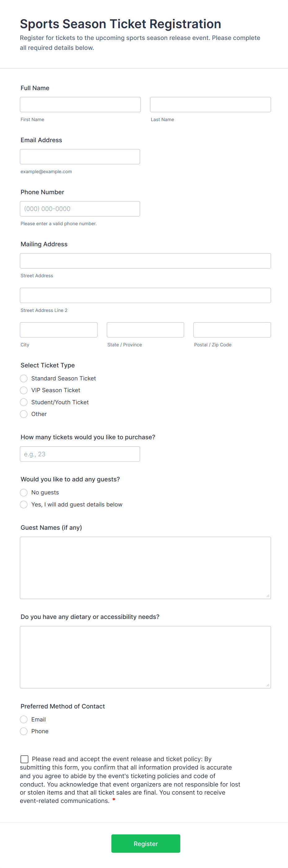Screen dimensions: 288x868
Task: Pick Other as ticket type
Action: click(24, 414)
